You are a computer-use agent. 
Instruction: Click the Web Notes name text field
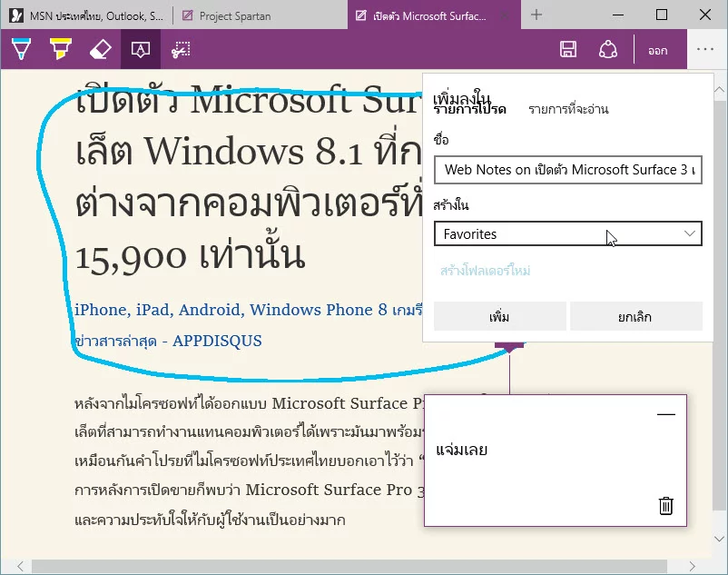click(x=567, y=170)
